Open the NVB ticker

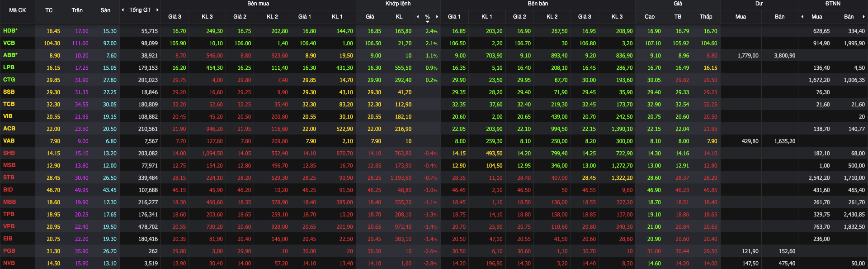[x=9, y=263]
